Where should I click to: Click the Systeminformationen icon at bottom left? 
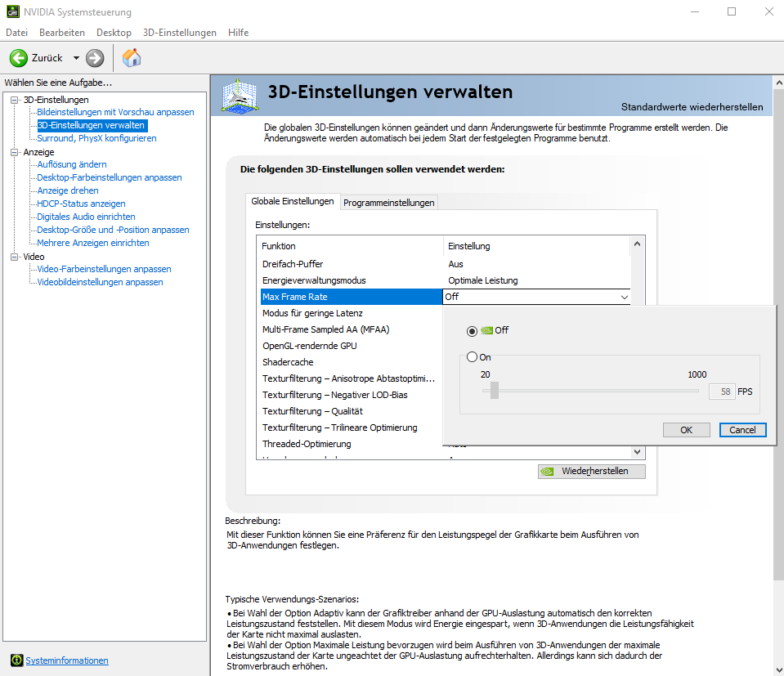tap(16, 660)
